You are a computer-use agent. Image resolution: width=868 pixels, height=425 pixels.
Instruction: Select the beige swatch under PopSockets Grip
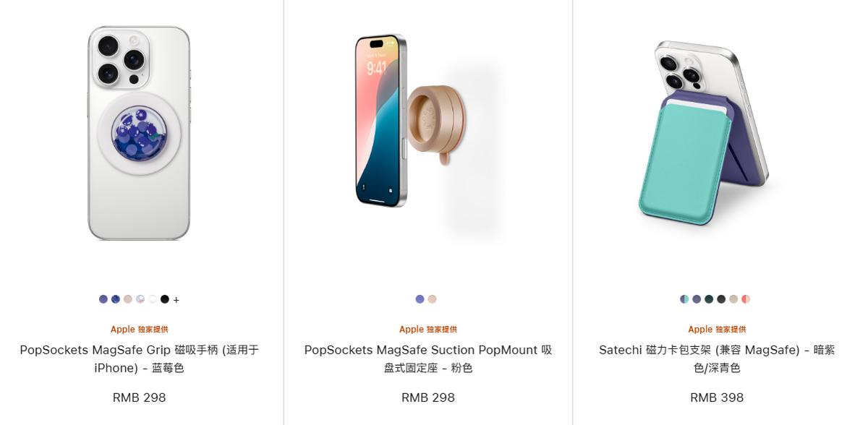click(x=128, y=299)
